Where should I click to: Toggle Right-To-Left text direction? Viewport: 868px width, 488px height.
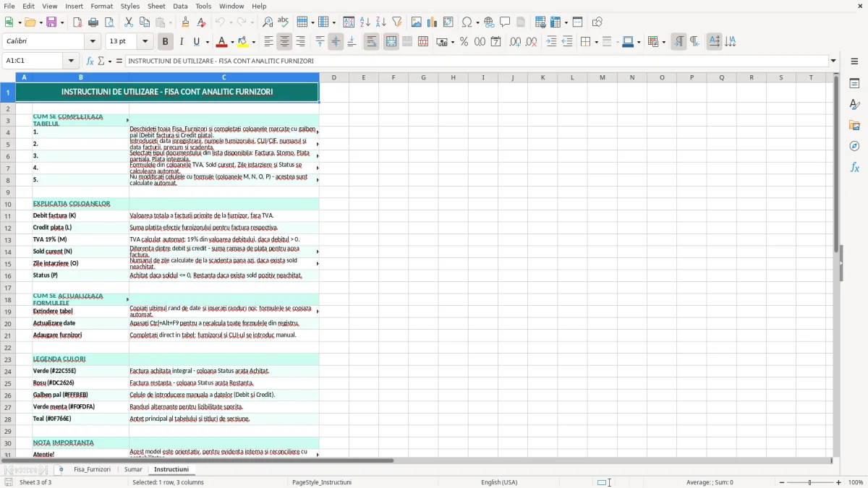tap(694, 42)
